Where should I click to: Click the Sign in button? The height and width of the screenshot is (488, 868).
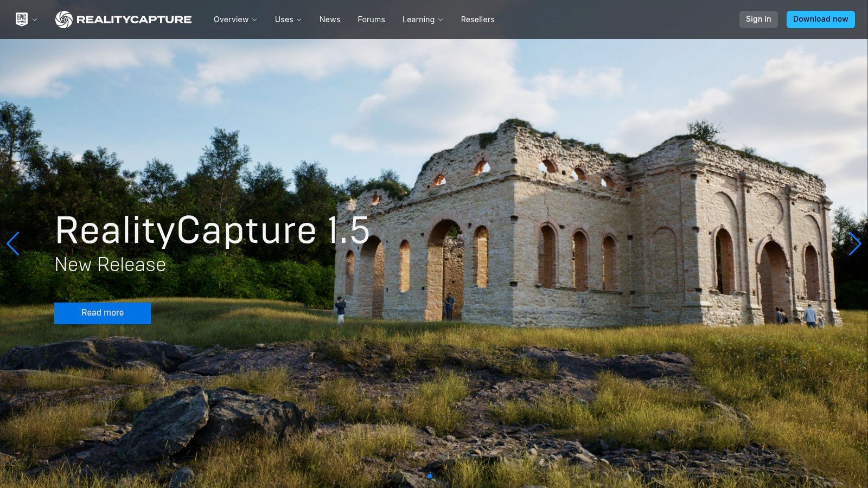(x=758, y=20)
